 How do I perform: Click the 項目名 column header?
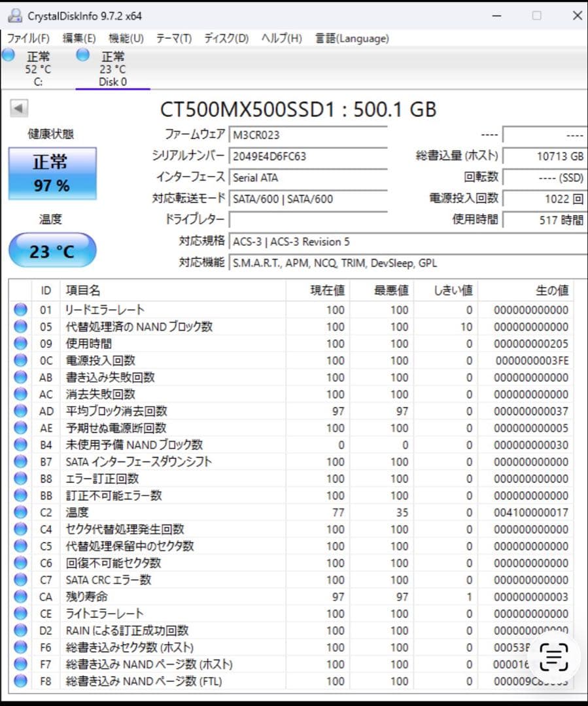coord(173,290)
